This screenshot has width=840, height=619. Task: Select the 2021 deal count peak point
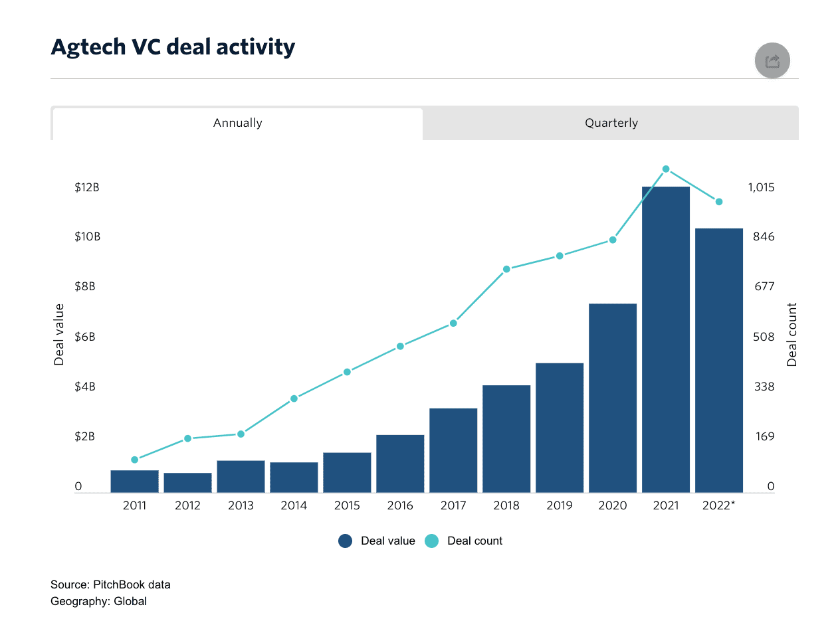(666, 169)
